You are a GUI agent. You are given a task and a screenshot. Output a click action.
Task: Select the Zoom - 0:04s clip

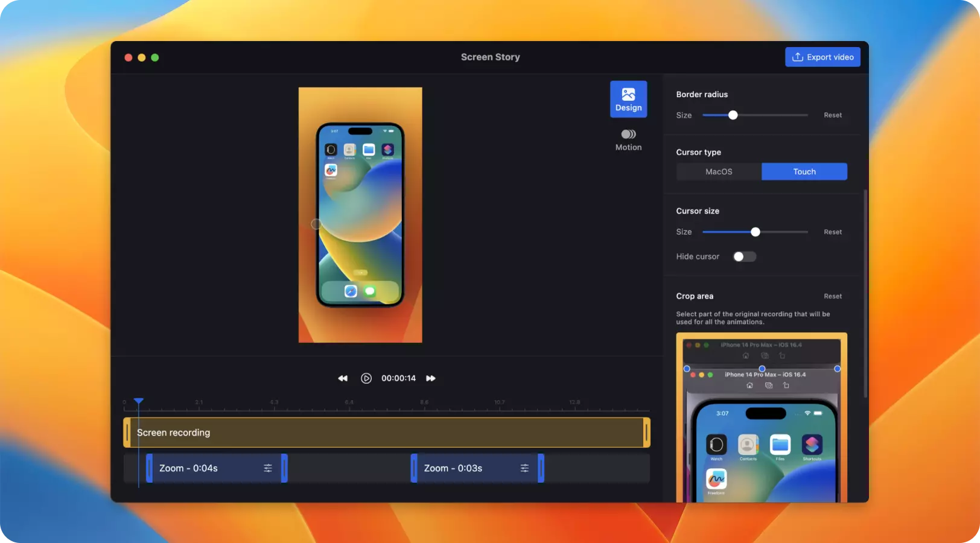point(217,468)
